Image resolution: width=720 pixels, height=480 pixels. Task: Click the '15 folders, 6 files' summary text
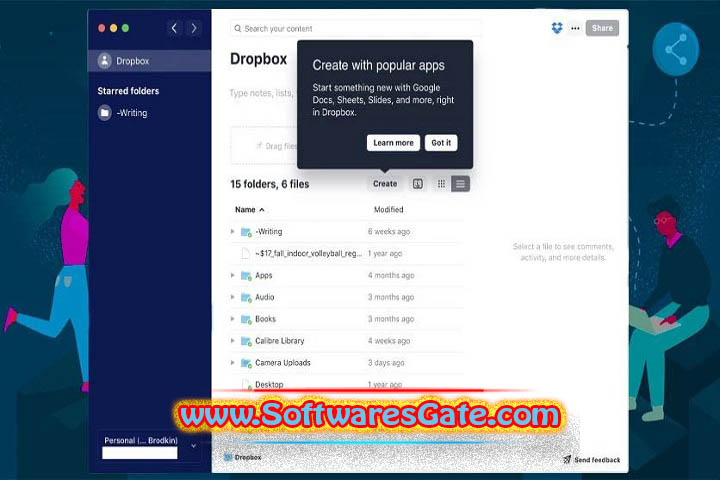[x=270, y=184]
